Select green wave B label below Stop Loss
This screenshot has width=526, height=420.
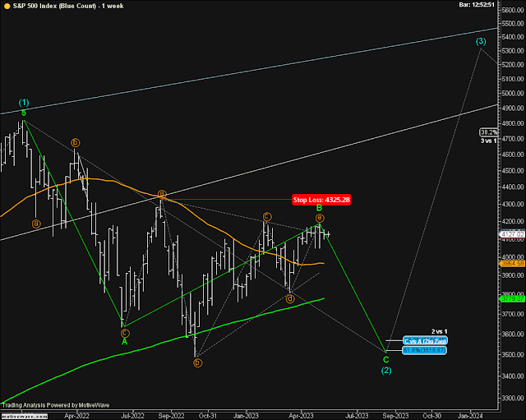pos(320,208)
